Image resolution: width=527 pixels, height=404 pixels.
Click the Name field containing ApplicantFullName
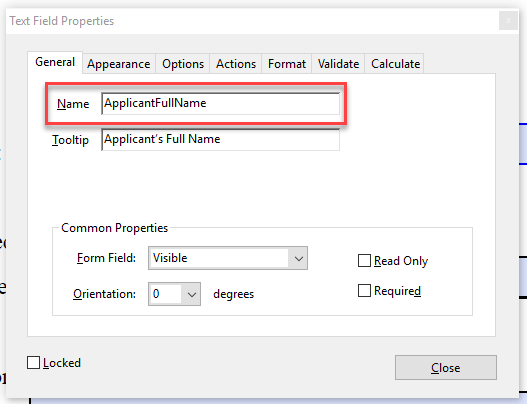tap(220, 104)
